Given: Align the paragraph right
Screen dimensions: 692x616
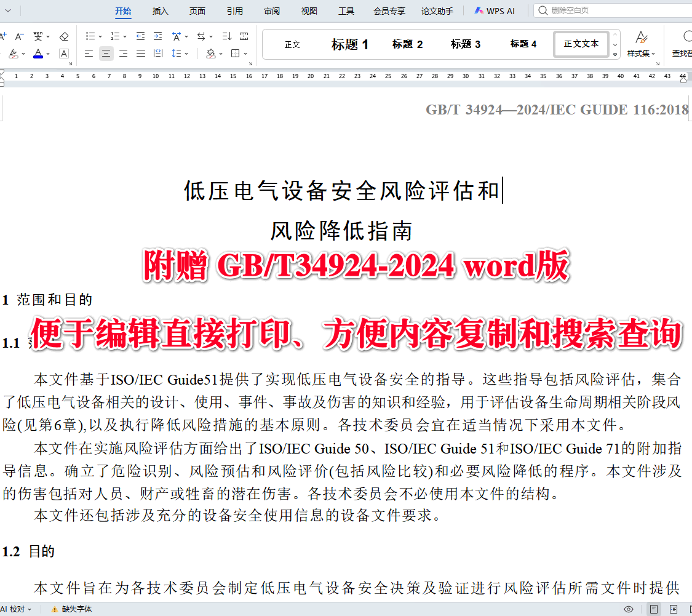Looking at the screenshot, I should [123, 54].
